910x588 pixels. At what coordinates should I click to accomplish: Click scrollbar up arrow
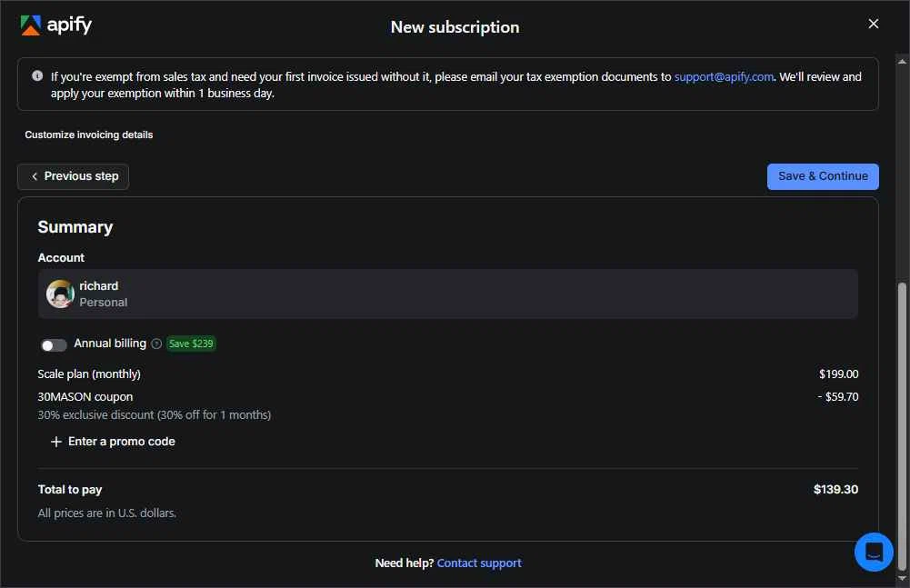point(901,61)
